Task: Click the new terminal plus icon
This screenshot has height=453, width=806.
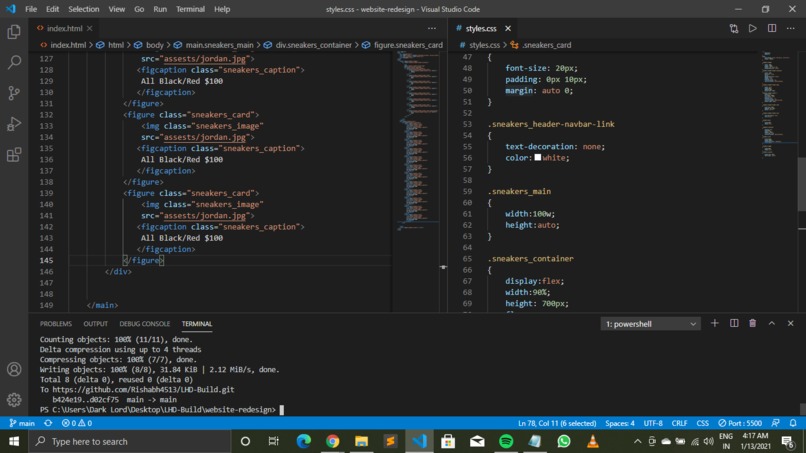Action: [714, 323]
